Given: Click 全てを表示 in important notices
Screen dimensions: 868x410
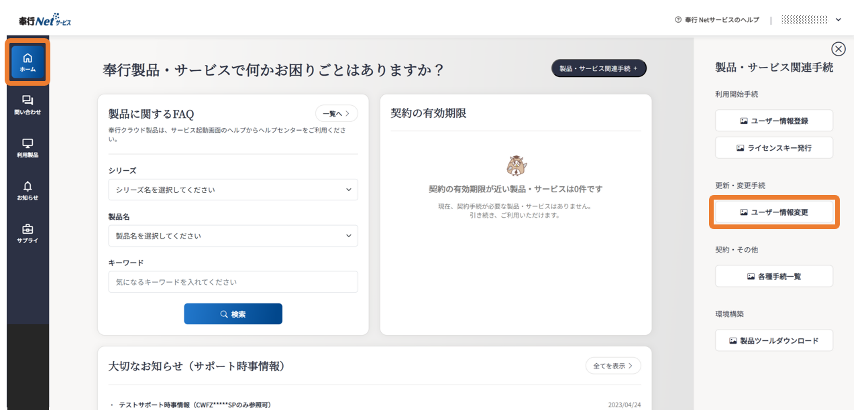Looking at the screenshot, I should click(x=613, y=366).
